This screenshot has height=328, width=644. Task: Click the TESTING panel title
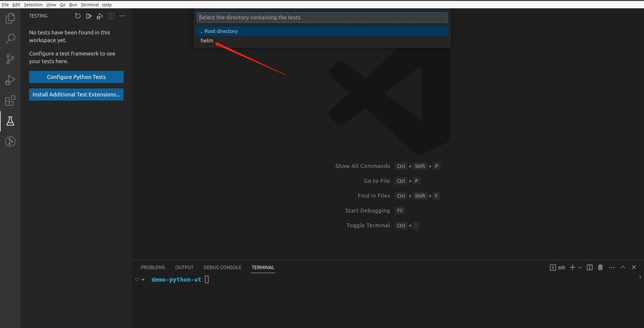(x=38, y=16)
